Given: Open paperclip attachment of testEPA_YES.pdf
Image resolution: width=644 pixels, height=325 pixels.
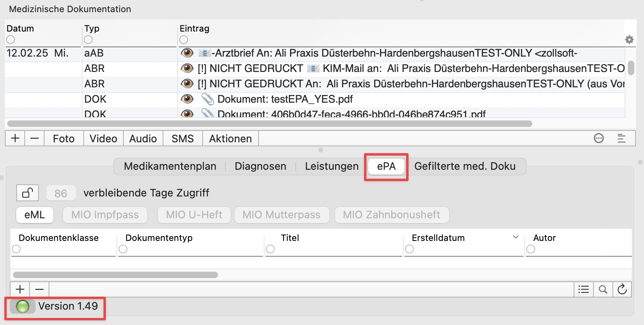Looking at the screenshot, I should 208,99.
